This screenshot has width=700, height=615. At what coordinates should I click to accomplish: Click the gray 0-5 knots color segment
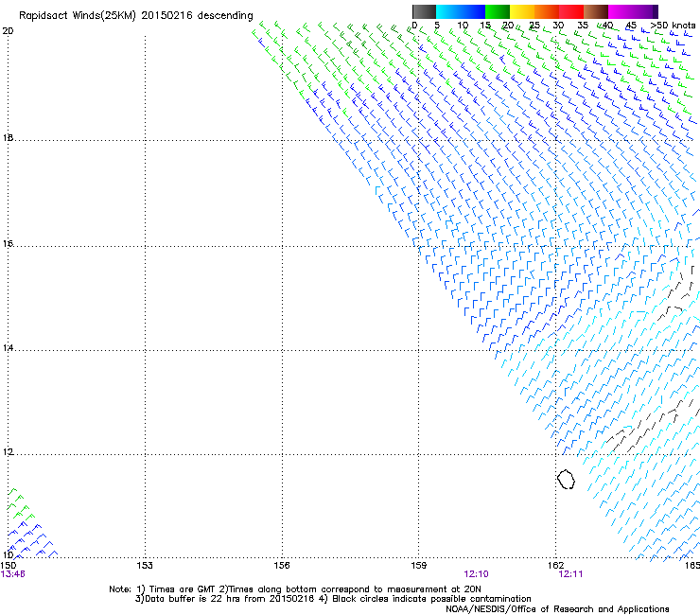tap(424, 11)
